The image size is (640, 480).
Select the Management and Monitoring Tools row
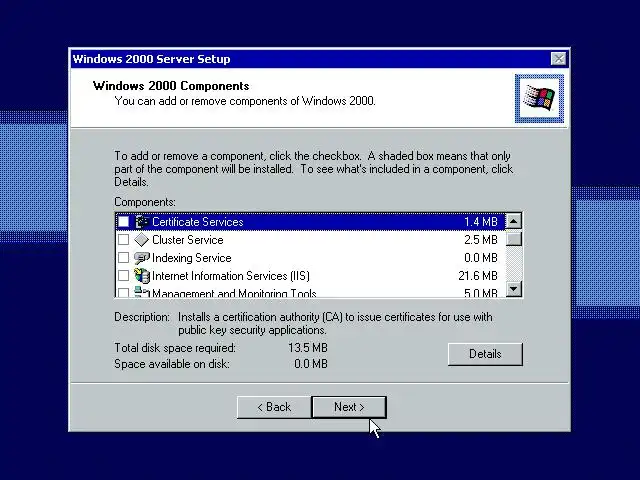310,291
